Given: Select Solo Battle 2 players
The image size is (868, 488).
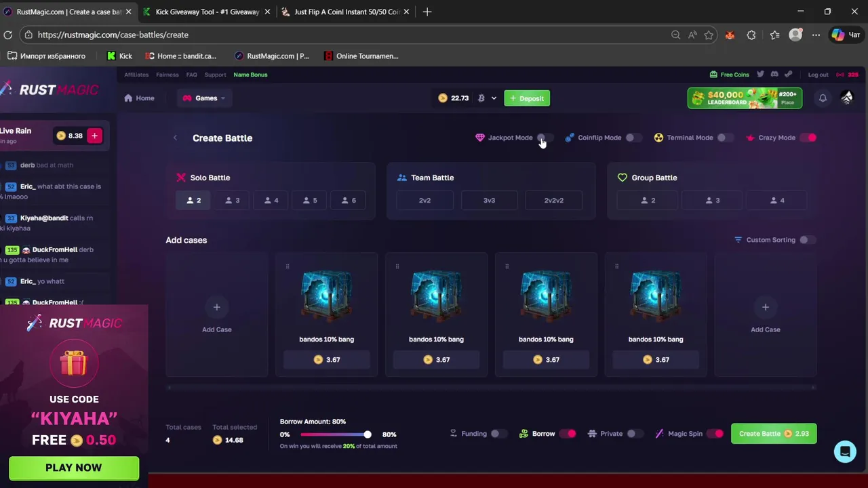Looking at the screenshot, I should 193,201.
